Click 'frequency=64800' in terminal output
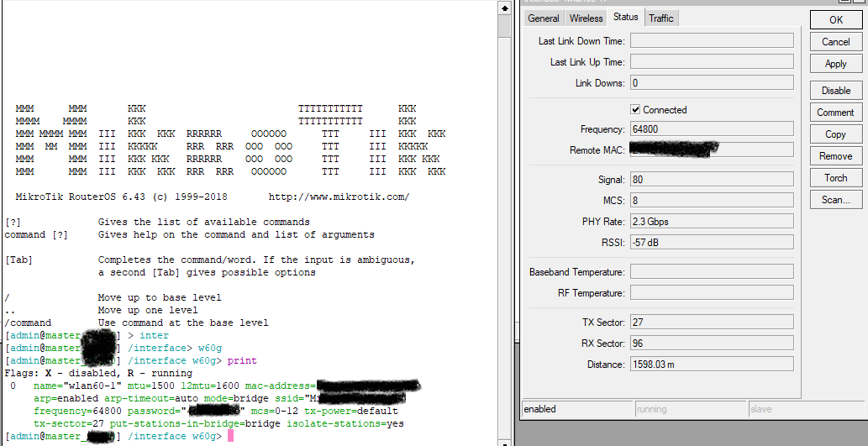The image size is (868, 446). (x=77, y=411)
